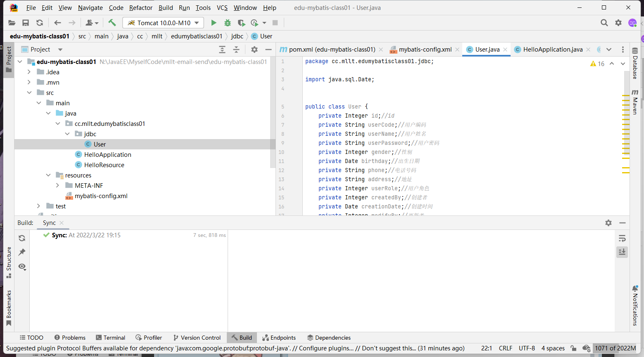
Task: Change UTF-8 file encoding in status bar
Action: click(527, 348)
